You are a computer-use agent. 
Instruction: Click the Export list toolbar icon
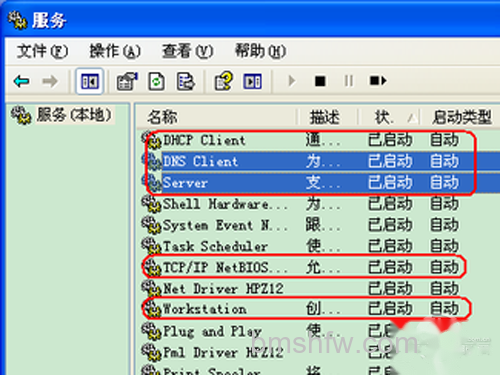point(185,81)
